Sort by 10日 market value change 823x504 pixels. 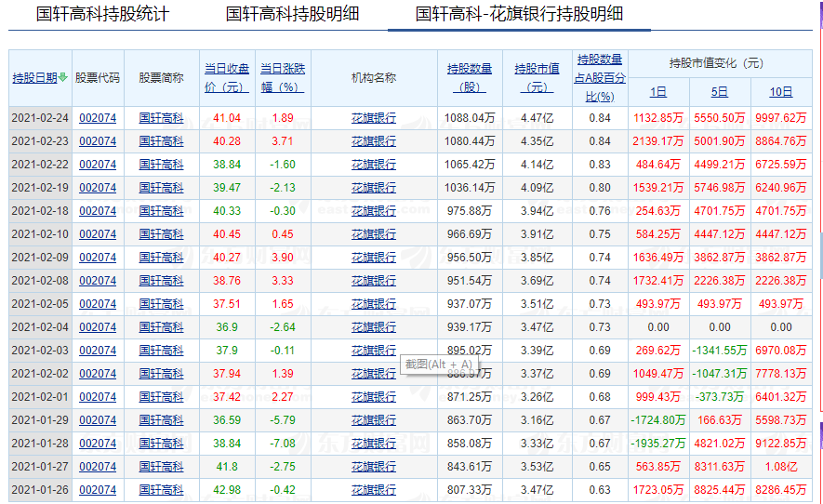click(x=781, y=92)
